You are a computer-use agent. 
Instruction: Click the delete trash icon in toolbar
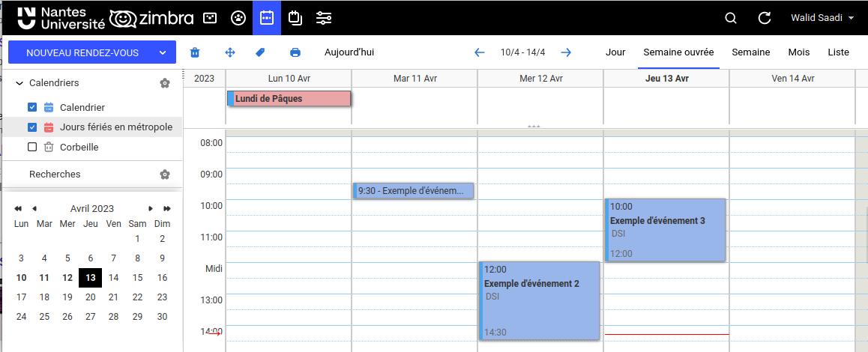[195, 52]
